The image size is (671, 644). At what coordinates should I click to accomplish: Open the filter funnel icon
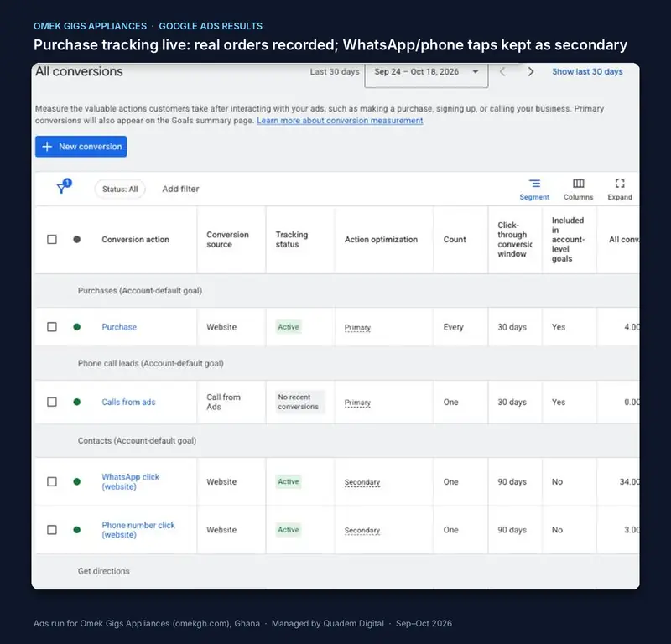(64, 186)
